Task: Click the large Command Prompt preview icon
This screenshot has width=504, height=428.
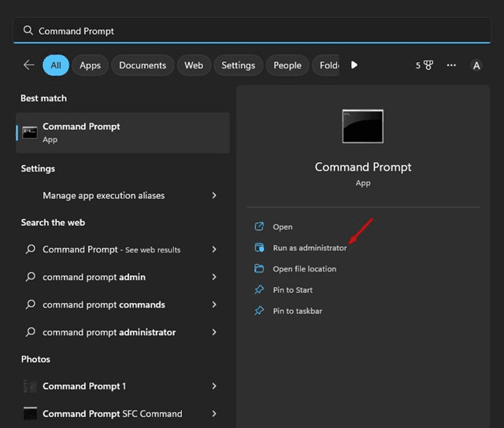Action: tap(362, 126)
